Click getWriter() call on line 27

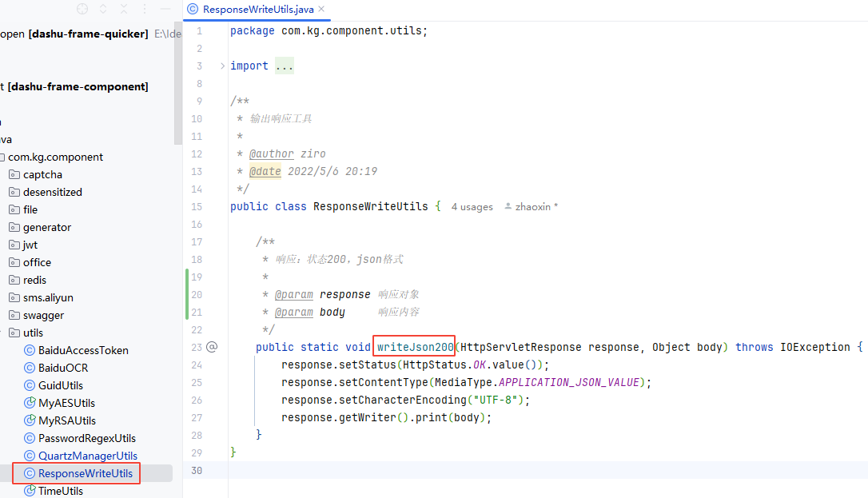(374, 418)
